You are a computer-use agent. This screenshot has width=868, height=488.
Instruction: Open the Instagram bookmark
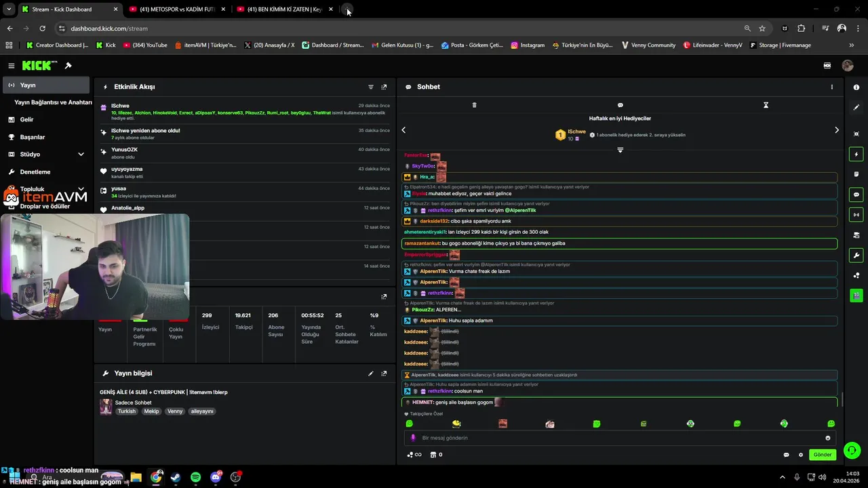point(528,45)
